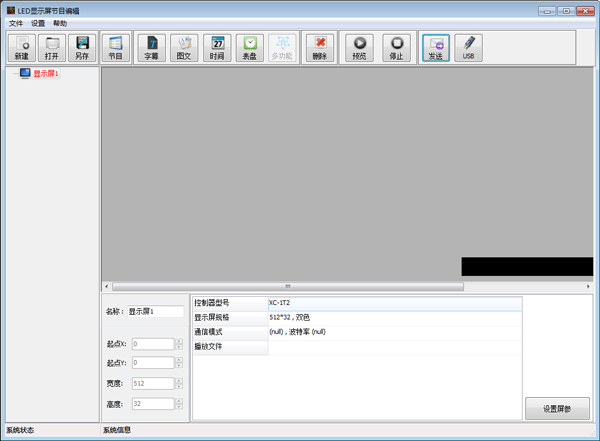Click the 名称 text field
Image resolution: width=600 pixels, height=441 pixels.
click(155, 311)
